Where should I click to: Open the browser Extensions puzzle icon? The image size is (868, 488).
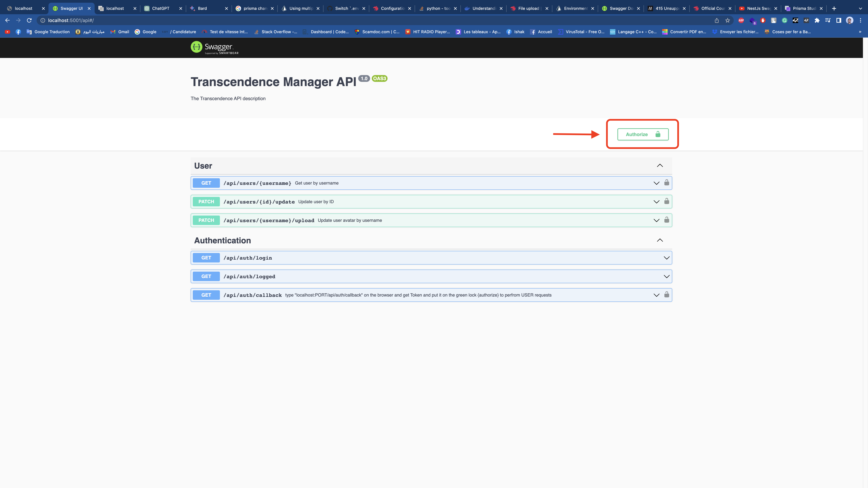(x=817, y=21)
